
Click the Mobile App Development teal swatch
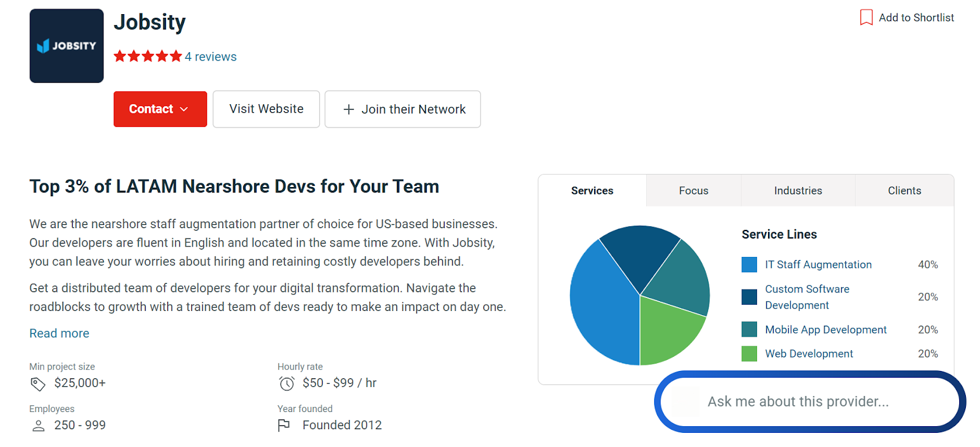(x=749, y=329)
